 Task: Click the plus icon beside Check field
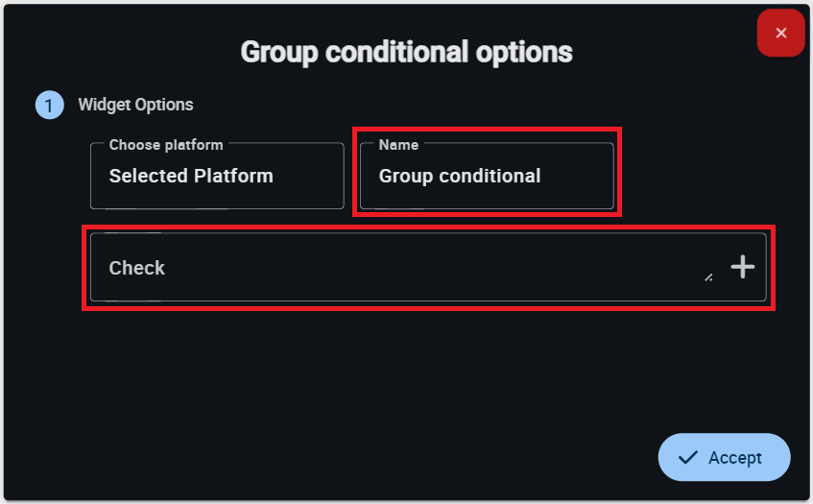pyautogui.click(x=743, y=268)
